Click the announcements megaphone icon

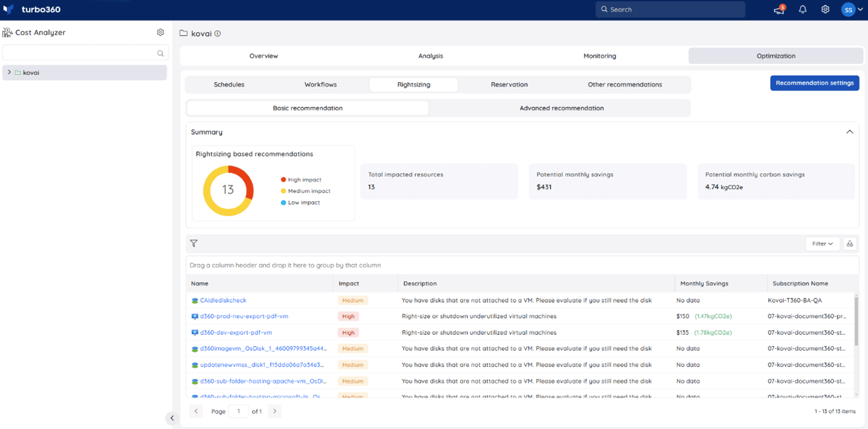[779, 10]
